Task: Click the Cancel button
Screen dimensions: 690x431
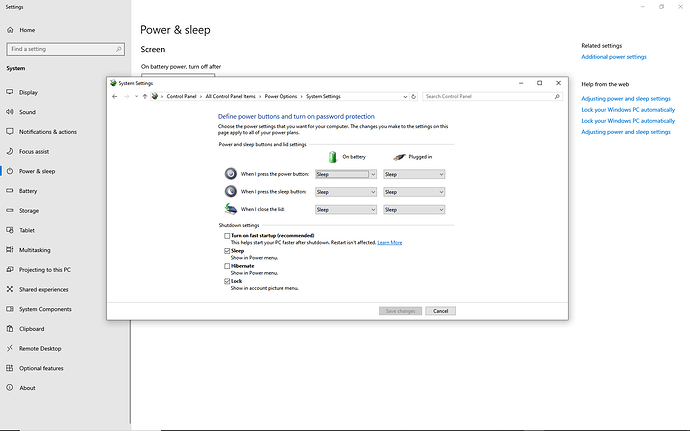Action: click(x=440, y=311)
